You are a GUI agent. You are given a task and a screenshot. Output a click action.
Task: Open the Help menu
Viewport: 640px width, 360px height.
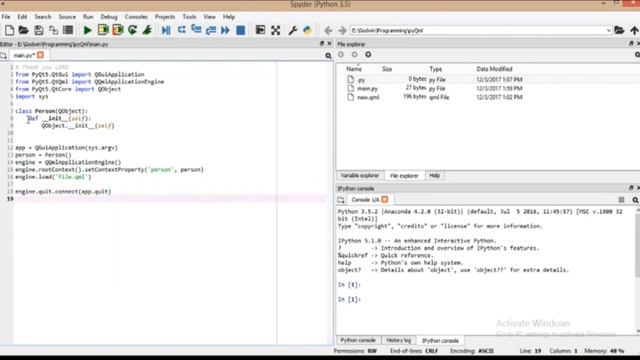[229, 17]
